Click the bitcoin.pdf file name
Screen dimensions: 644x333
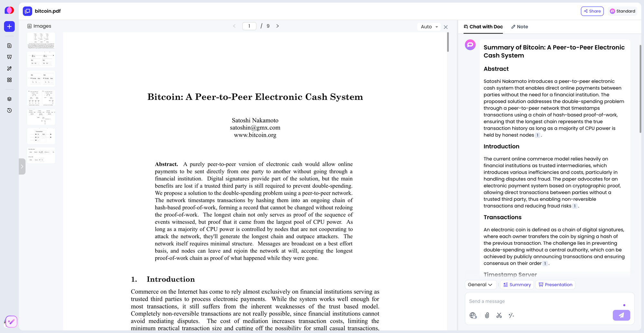pyautogui.click(x=48, y=11)
